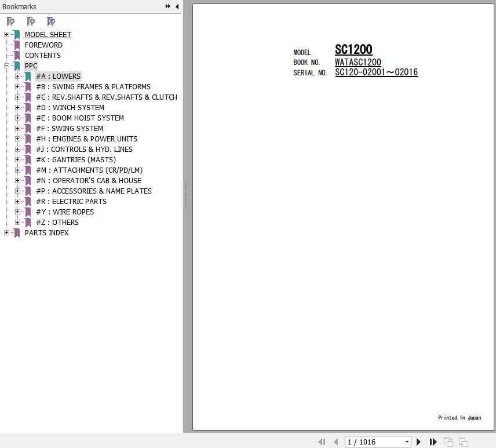The width and height of the screenshot is (496, 448).
Task: Click the delete bookmark icon
Action: 10,21
